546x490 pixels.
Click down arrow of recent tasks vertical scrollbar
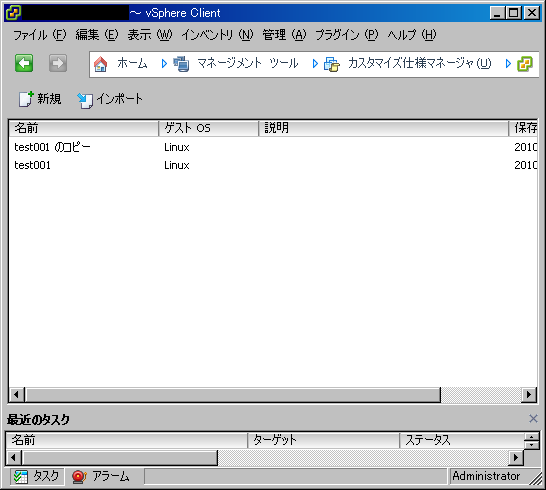coord(531,445)
